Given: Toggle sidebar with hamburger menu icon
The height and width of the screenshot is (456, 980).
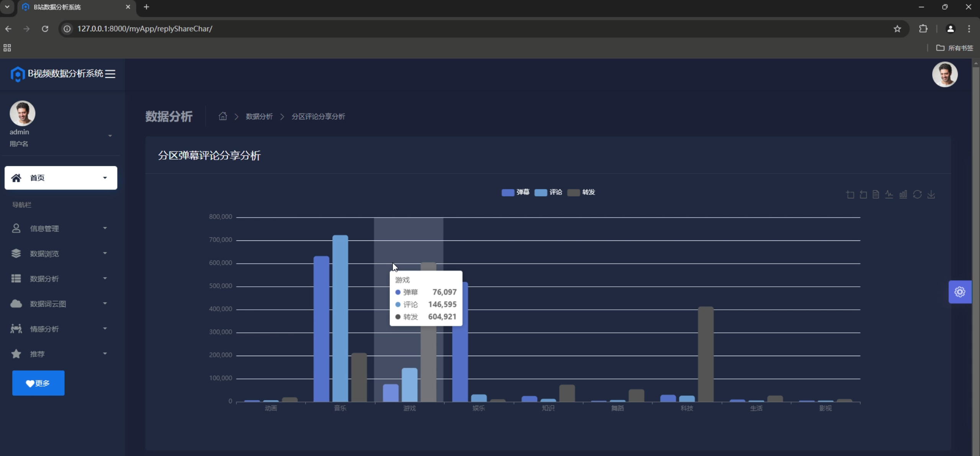Looking at the screenshot, I should point(110,74).
